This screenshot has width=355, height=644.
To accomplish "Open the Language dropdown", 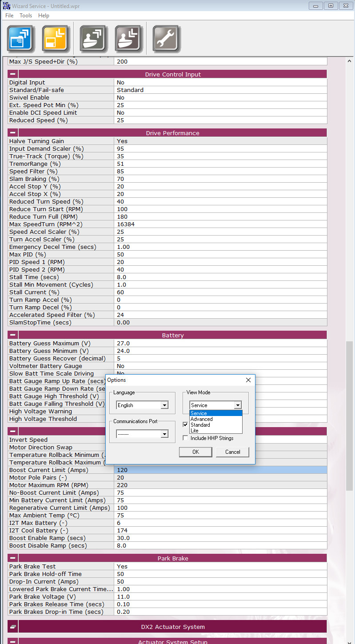I will tap(164, 405).
